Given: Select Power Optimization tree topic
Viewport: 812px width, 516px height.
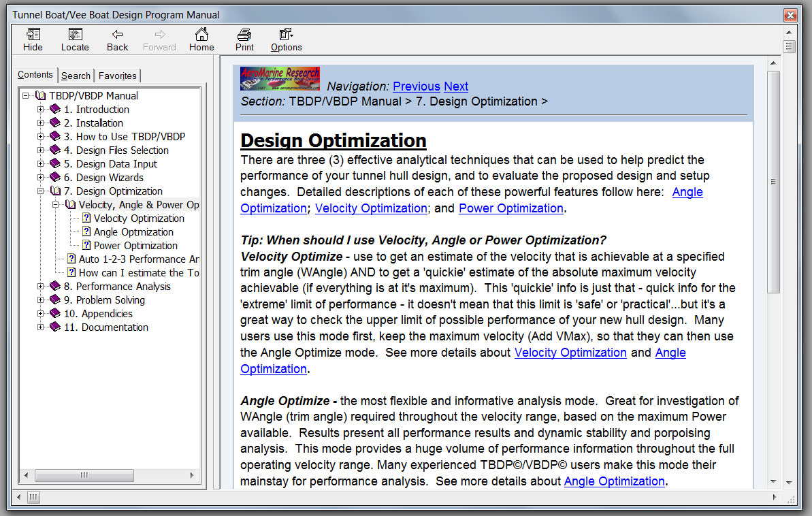Looking at the screenshot, I should tap(135, 246).
